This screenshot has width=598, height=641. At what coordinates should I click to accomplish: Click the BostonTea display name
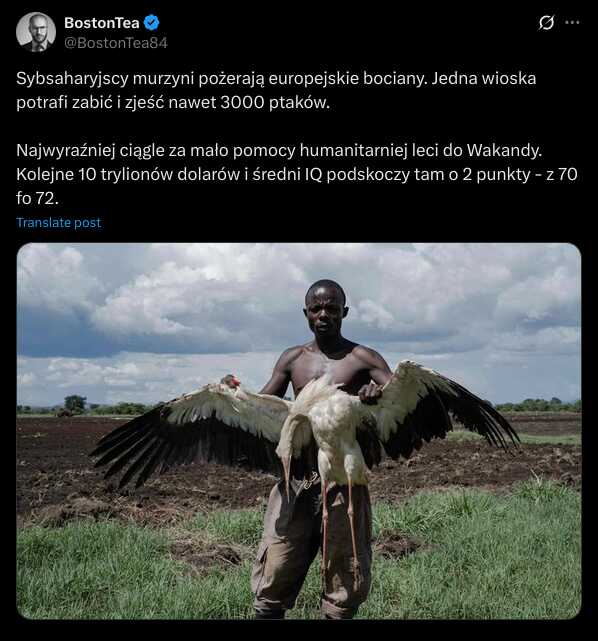point(101,23)
